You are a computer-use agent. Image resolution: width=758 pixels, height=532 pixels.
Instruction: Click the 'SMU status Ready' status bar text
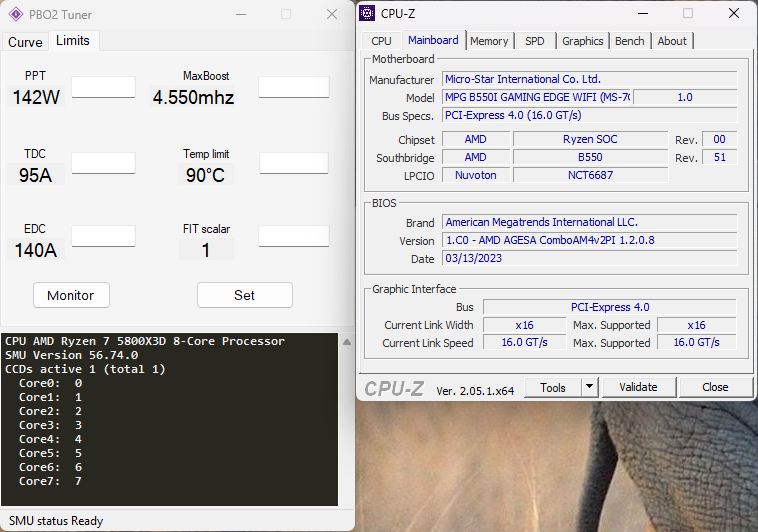[x=56, y=521]
